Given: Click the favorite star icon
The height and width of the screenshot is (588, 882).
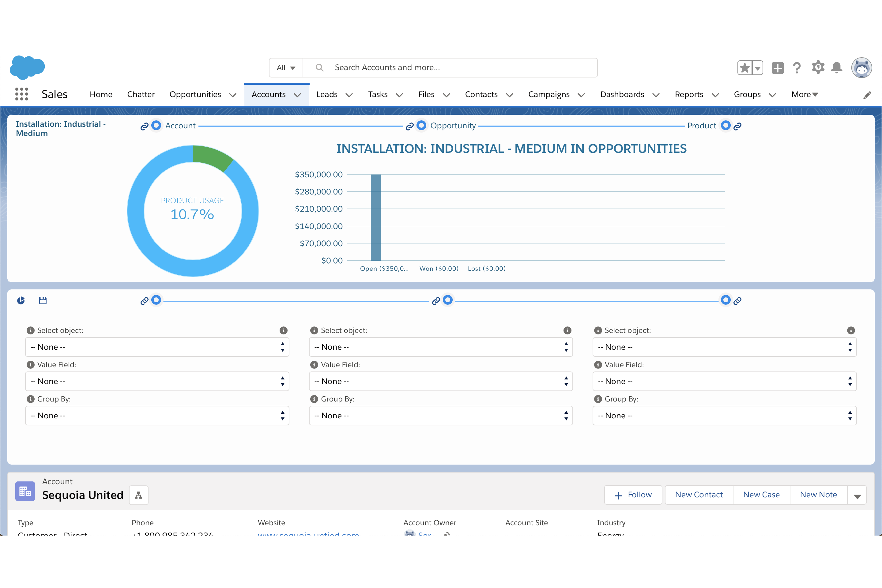Looking at the screenshot, I should click(x=745, y=67).
